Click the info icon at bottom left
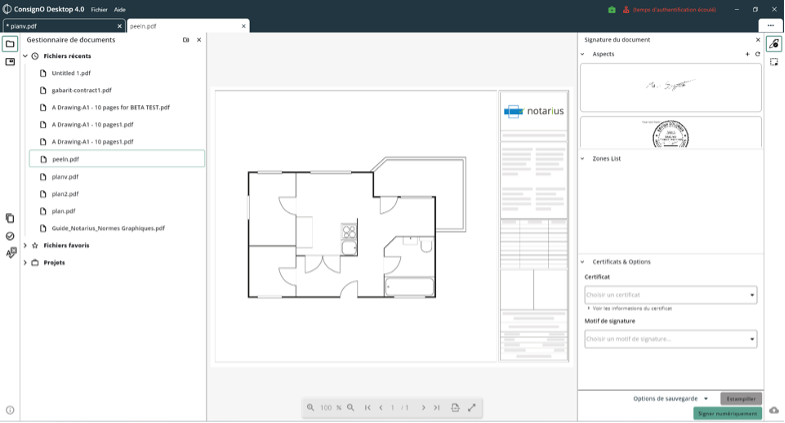 point(10,410)
